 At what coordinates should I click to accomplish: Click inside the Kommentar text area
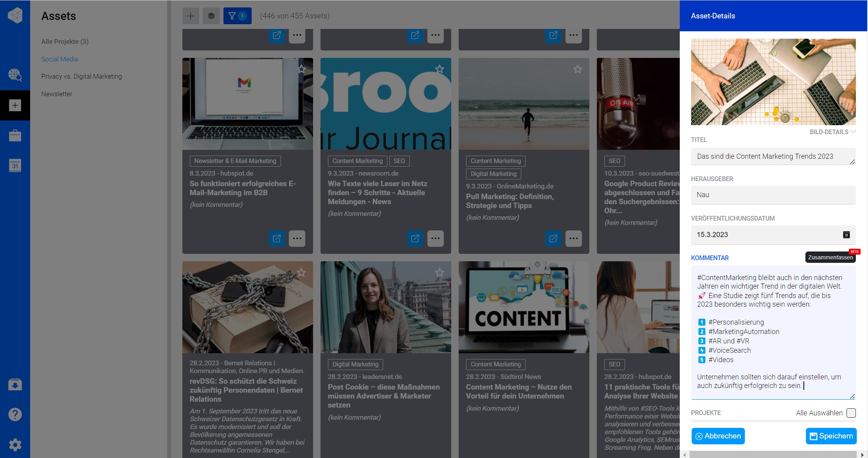point(773,332)
